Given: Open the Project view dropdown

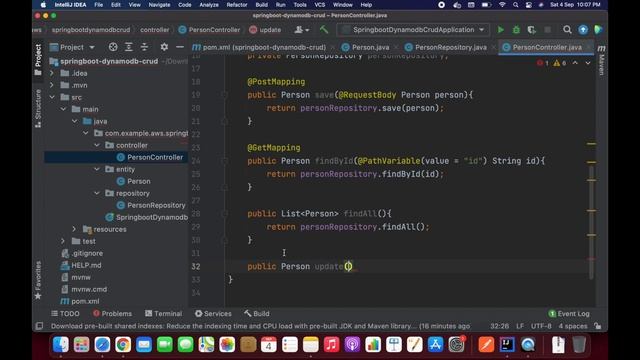Looking at the screenshot, I should 72,47.
